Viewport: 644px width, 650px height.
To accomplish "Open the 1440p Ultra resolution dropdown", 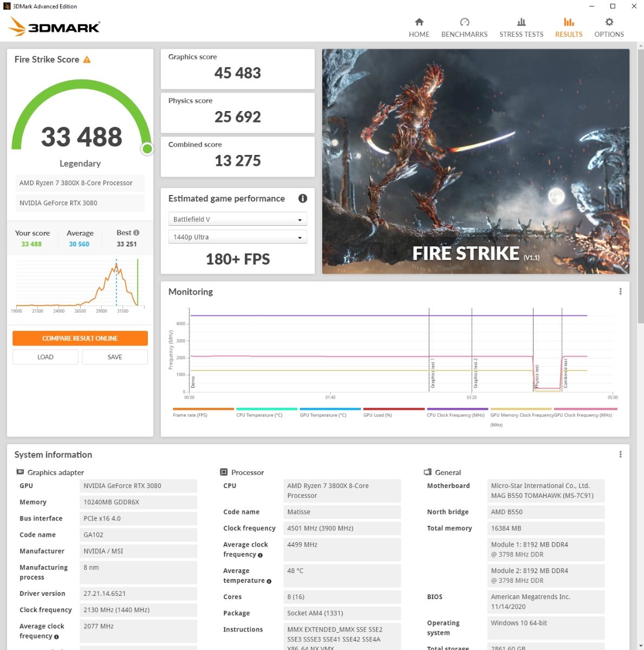I will coord(237,237).
